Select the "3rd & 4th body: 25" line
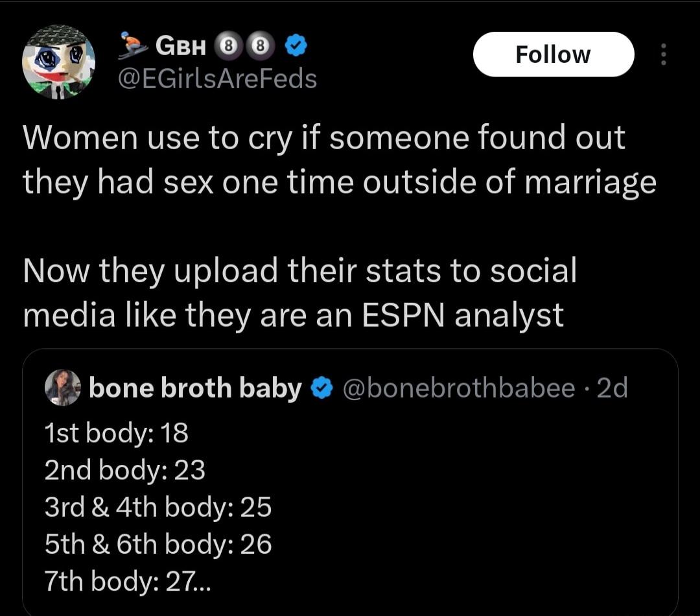 pos(158,508)
